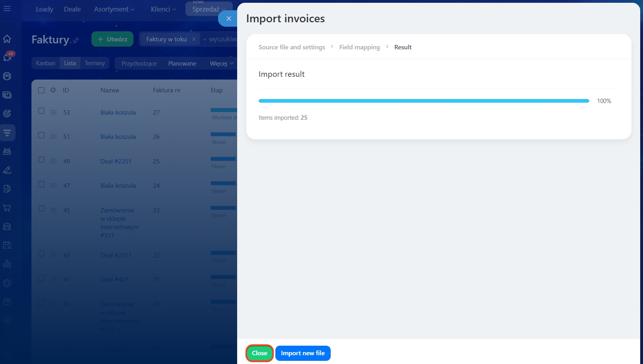Open the shopping cart icon in sidebar
This screenshot has height=364, width=643.
7,208
